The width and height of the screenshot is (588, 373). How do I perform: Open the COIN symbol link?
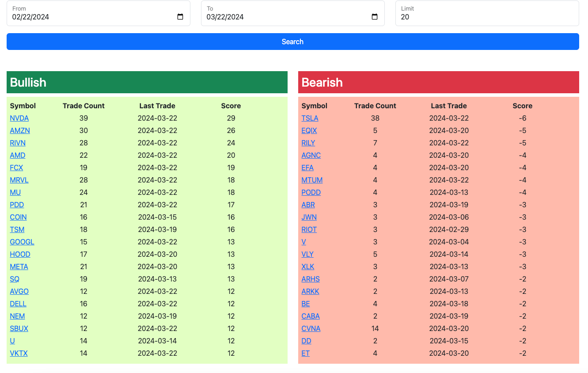19,217
